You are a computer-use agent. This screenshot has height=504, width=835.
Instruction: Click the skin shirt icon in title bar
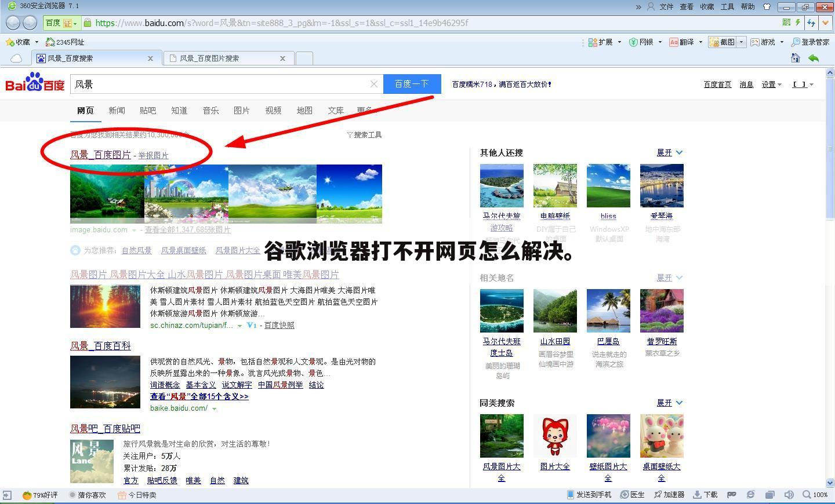tap(767, 7)
